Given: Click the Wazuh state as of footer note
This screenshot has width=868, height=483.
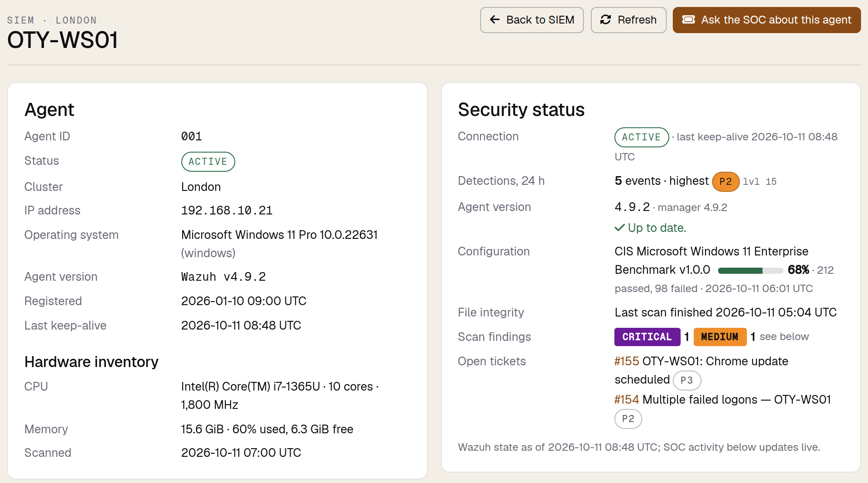Looking at the screenshot, I should (x=639, y=447).
